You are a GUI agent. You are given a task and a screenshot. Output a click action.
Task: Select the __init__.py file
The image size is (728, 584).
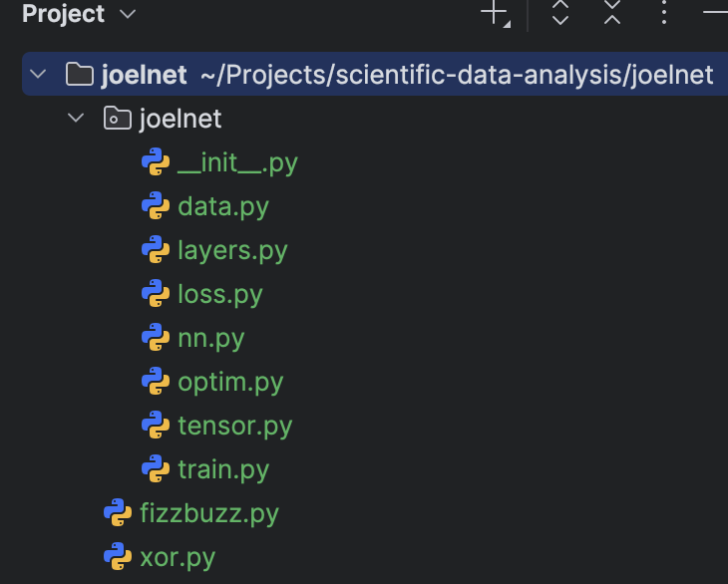[x=237, y=162]
